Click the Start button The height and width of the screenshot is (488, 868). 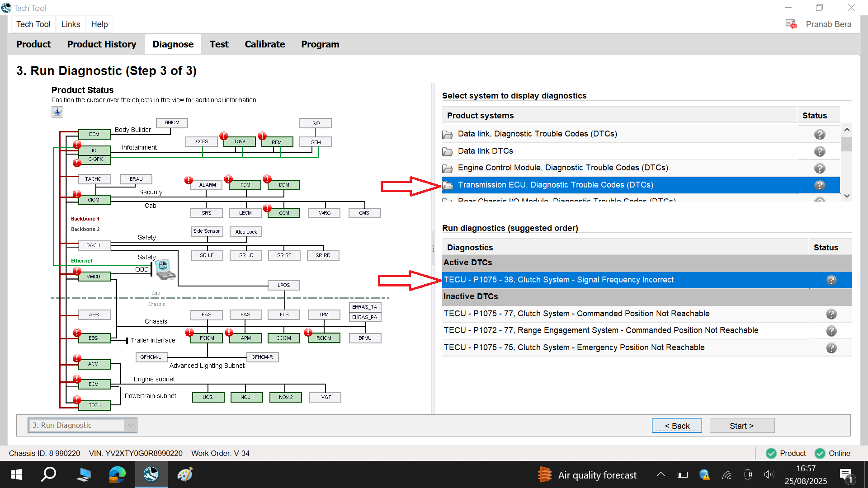click(x=742, y=426)
